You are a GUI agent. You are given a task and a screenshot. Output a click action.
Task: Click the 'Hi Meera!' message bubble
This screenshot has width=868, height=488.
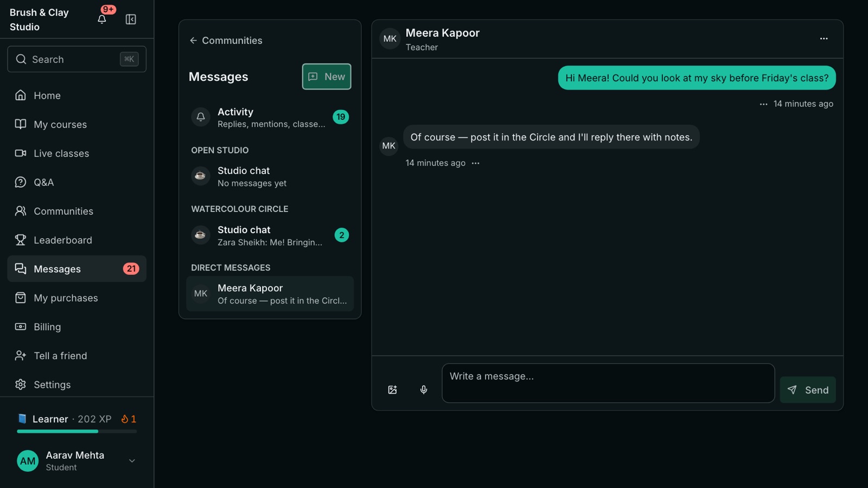697,78
